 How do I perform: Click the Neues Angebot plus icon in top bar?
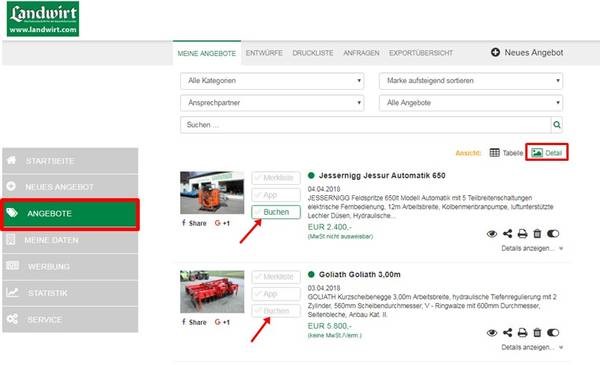click(495, 52)
